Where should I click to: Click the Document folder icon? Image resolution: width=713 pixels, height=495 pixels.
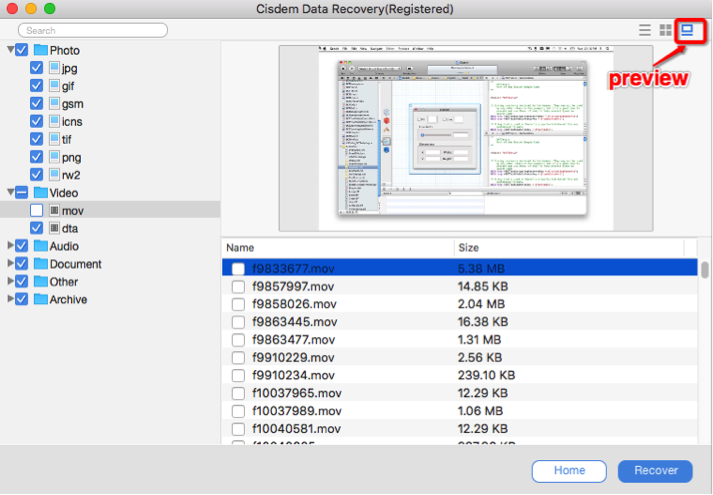(x=40, y=263)
